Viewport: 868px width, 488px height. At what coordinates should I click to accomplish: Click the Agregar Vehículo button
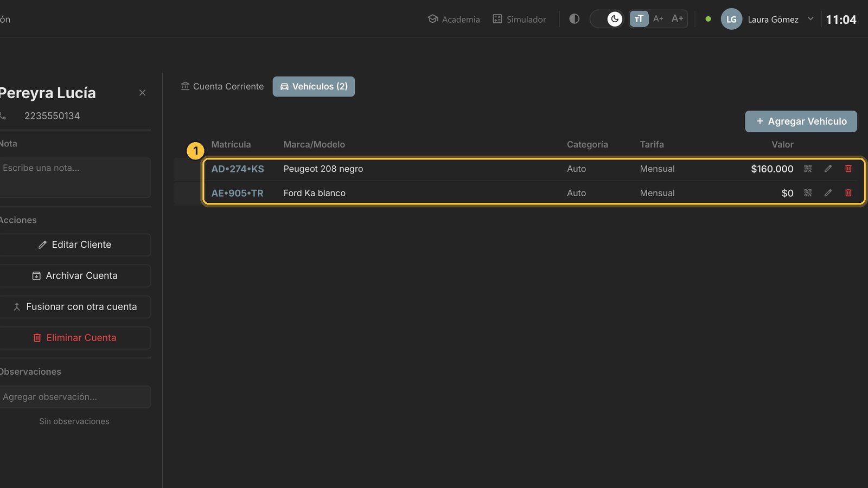click(x=801, y=121)
